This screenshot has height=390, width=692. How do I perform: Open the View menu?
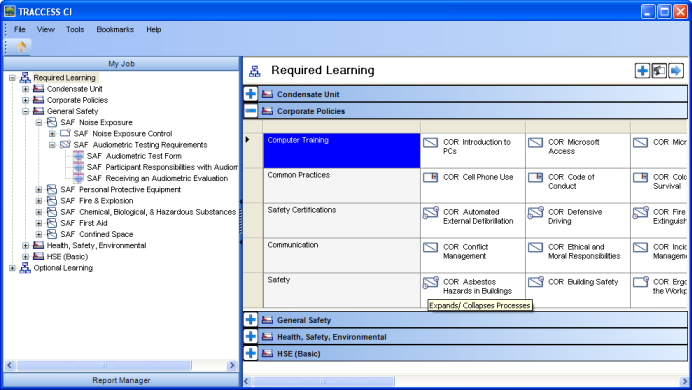tap(45, 30)
